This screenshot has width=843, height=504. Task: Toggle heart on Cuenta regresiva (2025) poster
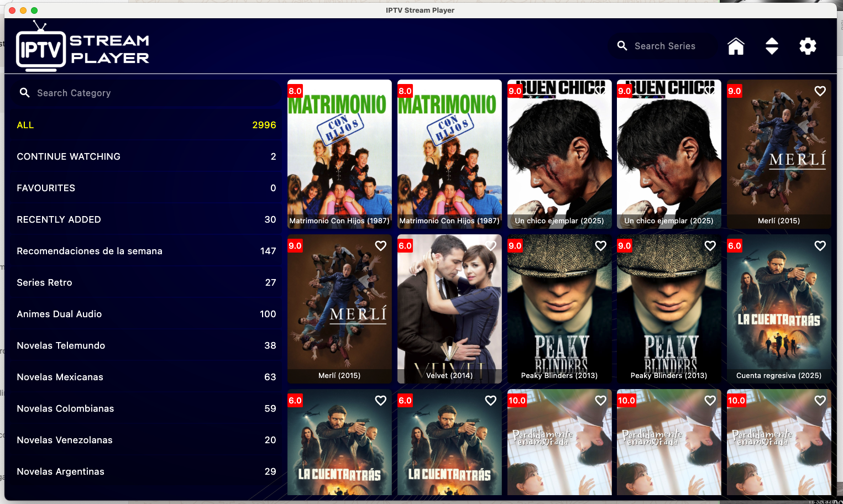820,245
